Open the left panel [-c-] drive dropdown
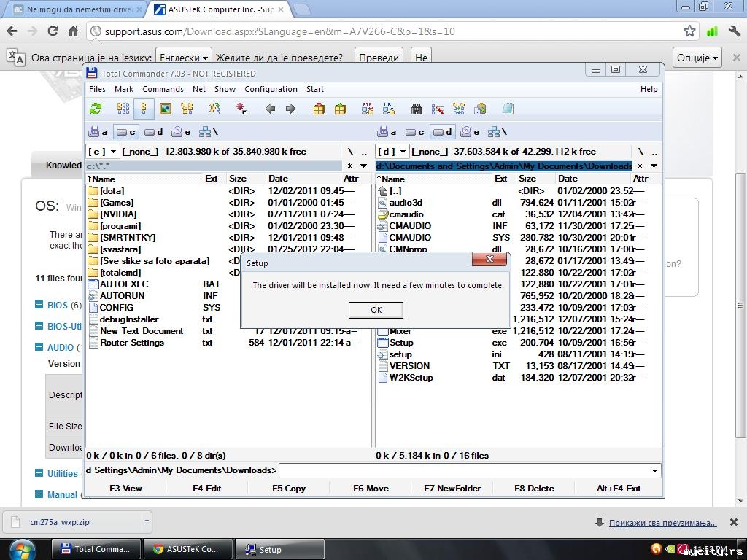747x560 pixels. (103, 152)
